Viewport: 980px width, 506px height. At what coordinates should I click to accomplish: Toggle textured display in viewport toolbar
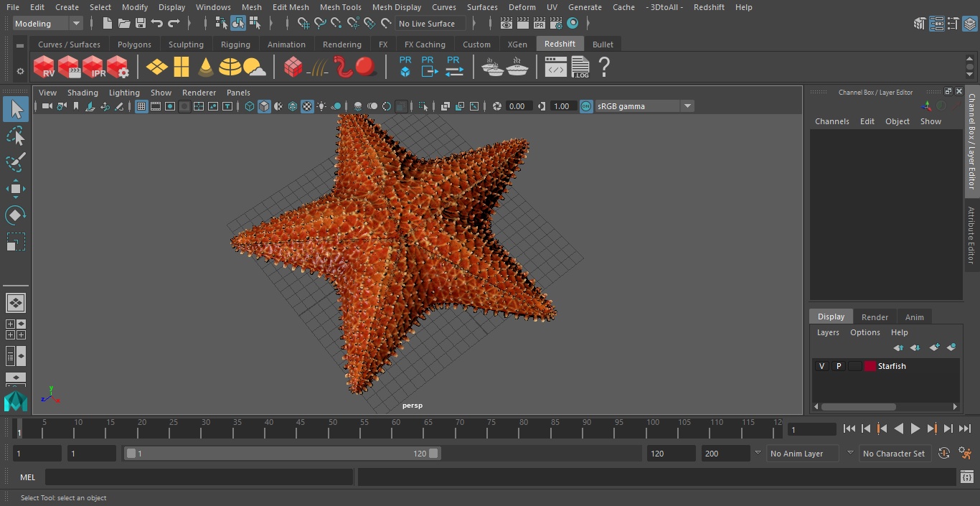(307, 106)
